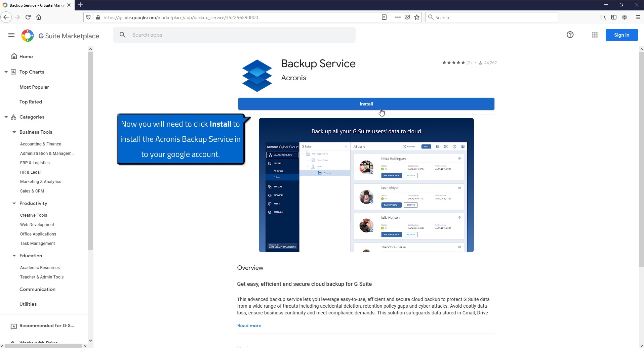Collapse the Education group

tap(14, 256)
